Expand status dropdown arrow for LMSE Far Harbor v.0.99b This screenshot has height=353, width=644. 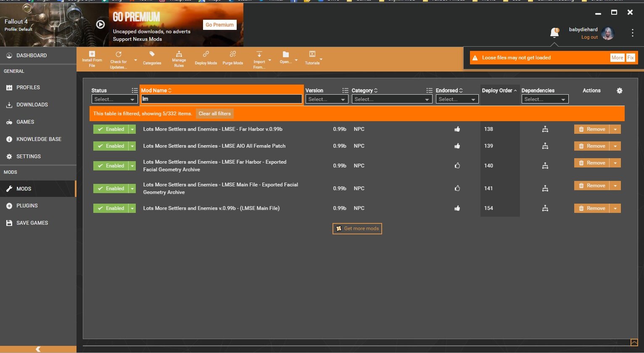(132, 129)
